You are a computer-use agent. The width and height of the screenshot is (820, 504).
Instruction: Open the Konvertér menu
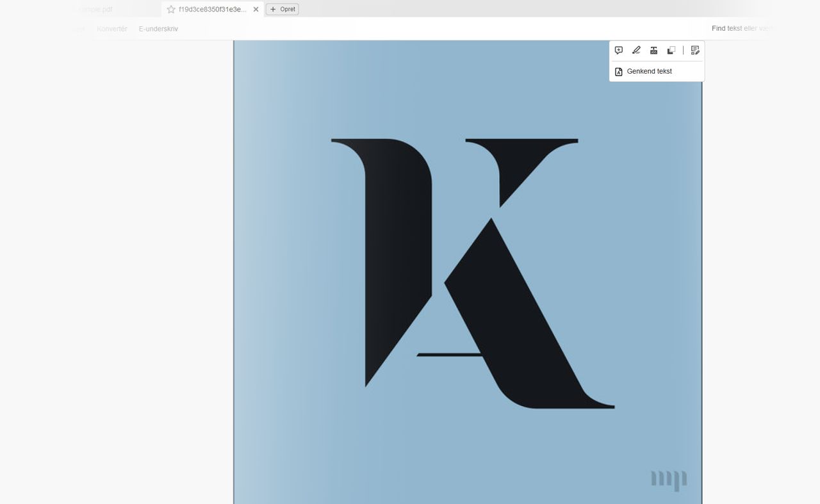(x=112, y=29)
